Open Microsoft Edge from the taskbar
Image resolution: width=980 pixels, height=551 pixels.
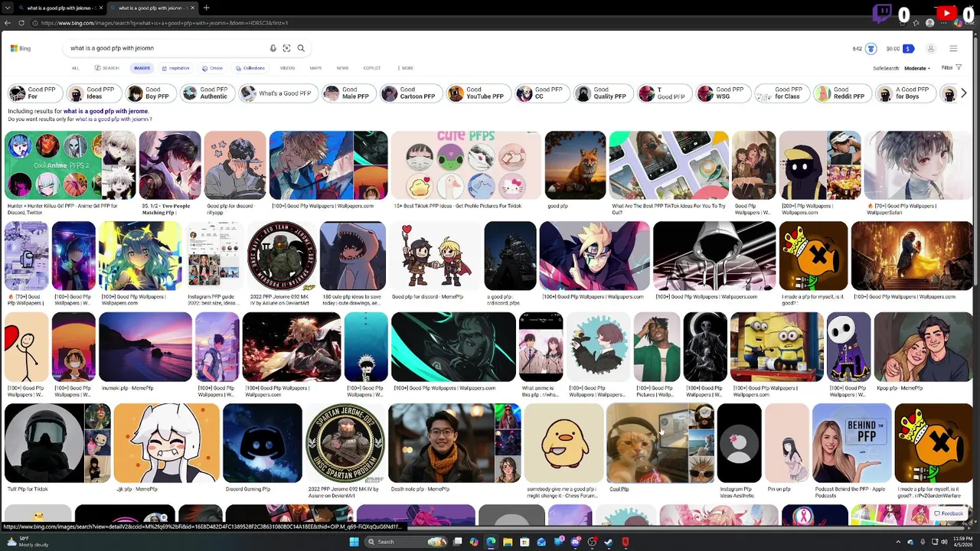(x=491, y=542)
